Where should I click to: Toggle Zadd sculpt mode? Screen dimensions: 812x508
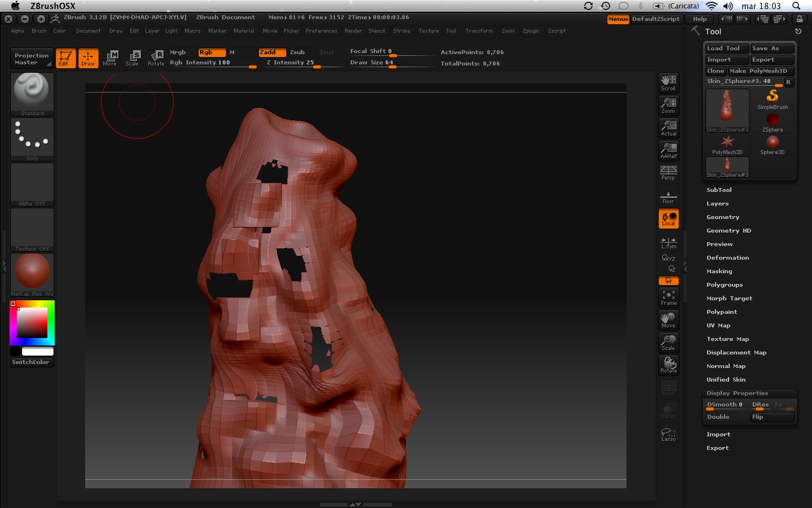[x=272, y=52]
